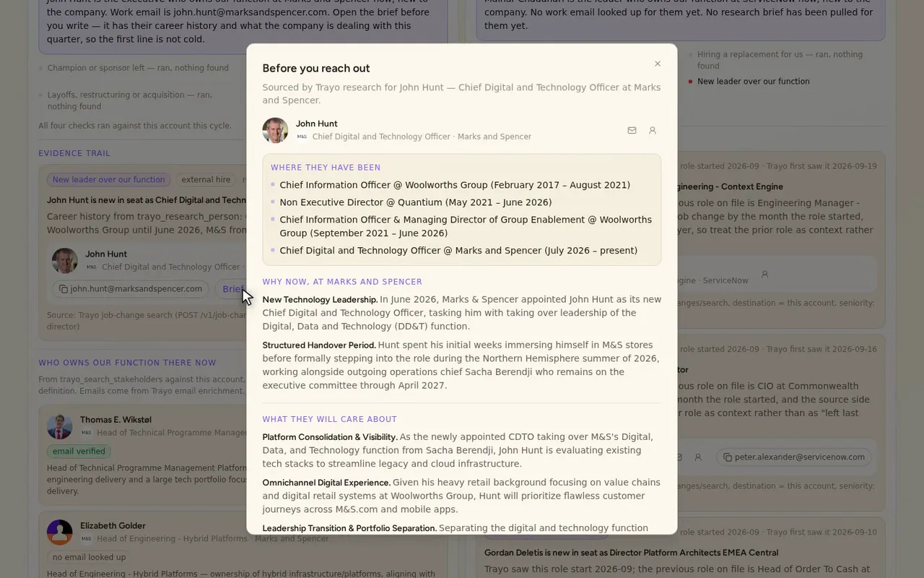The width and height of the screenshot is (924, 578).
Task: Click the 'email verified' badge
Action: click(x=79, y=452)
